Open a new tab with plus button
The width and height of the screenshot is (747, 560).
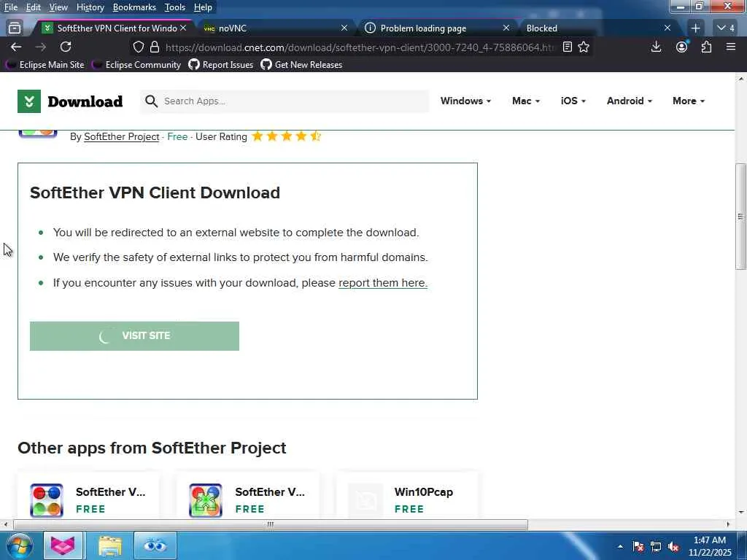pos(695,28)
